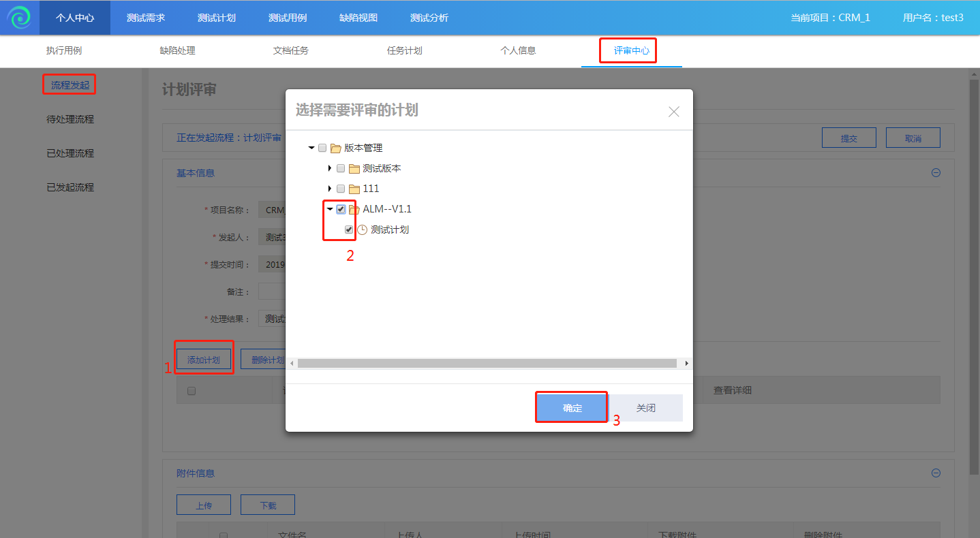The image size is (980, 538).
Task: Click the 关闭 button in the dialog
Action: pos(645,408)
